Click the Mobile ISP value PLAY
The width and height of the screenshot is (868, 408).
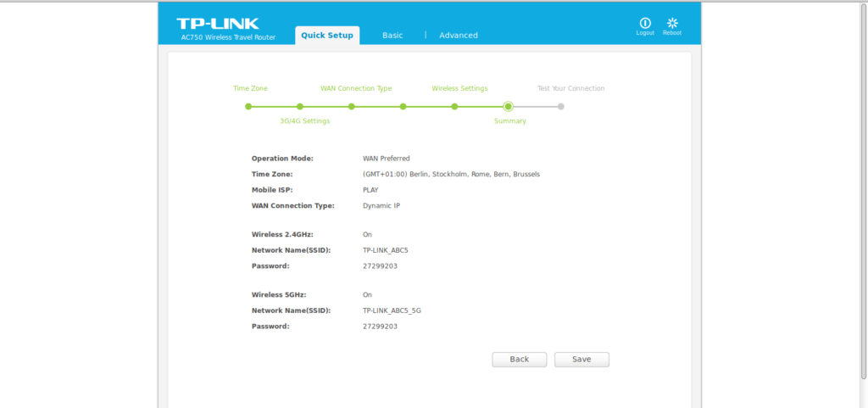point(370,190)
